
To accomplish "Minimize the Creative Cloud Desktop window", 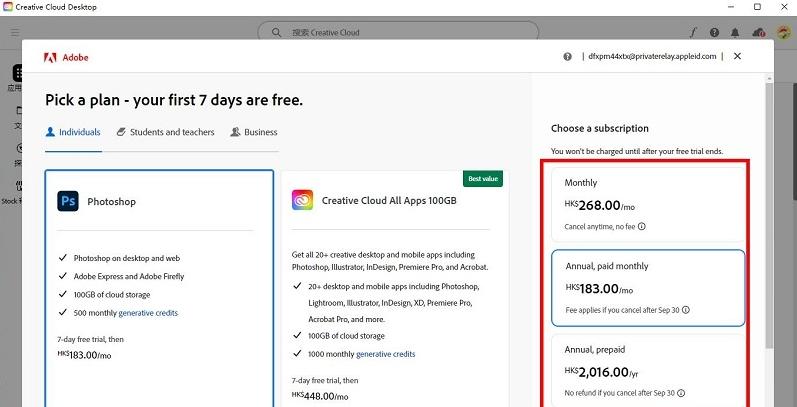I will [732, 7].
